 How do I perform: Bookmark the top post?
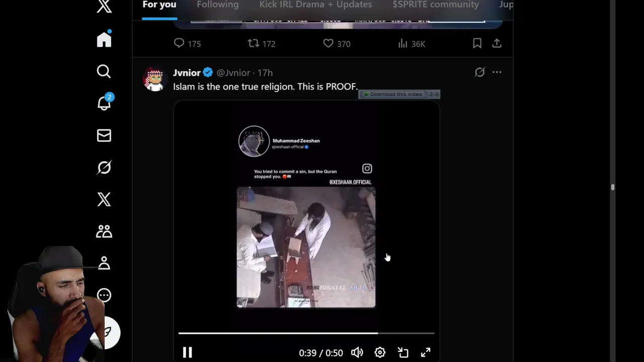477,44
